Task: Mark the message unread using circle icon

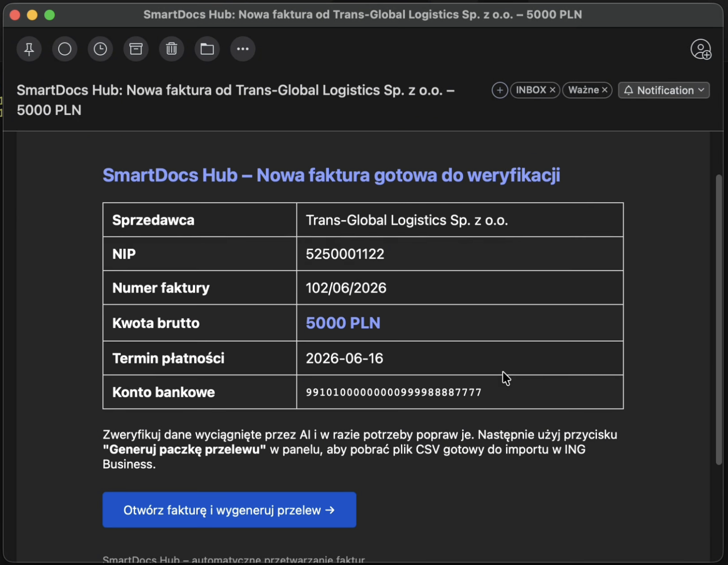Action: coord(65,49)
